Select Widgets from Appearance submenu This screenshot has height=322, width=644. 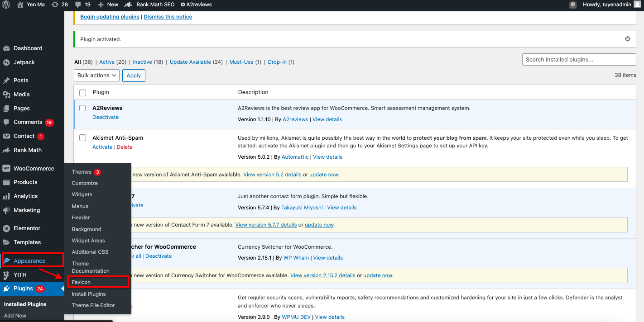click(82, 194)
